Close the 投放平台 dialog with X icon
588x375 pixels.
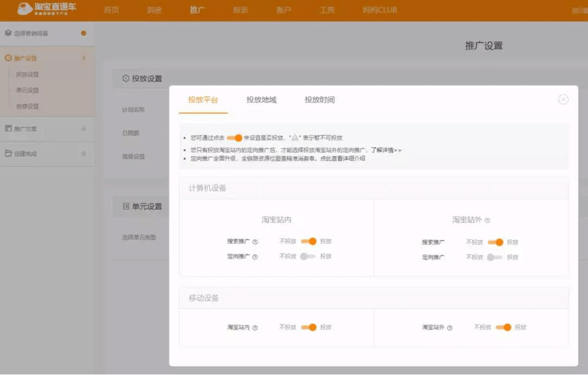(x=563, y=99)
